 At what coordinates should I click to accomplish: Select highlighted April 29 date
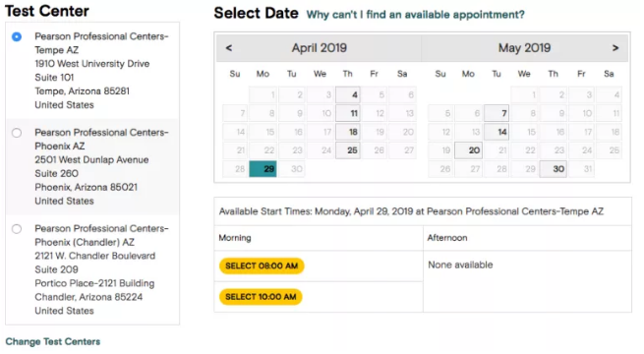click(x=263, y=169)
